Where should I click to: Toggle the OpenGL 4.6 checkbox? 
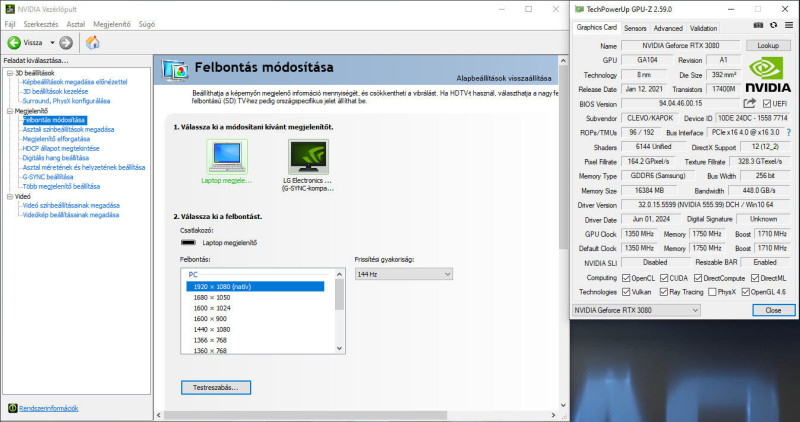point(745,292)
